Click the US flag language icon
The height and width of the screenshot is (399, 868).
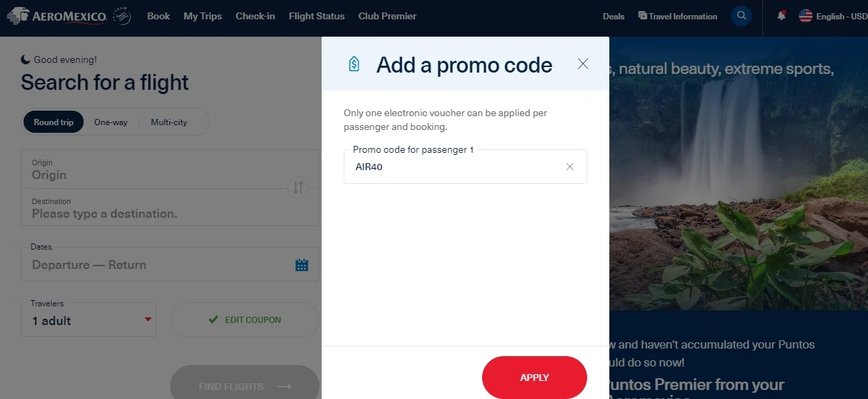806,16
